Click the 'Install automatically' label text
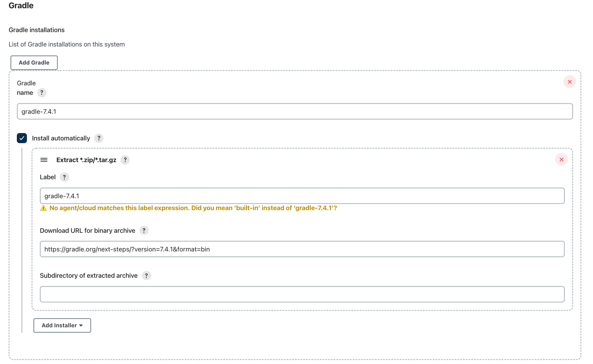The height and width of the screenshot is (364, 593). pos(61,138)
